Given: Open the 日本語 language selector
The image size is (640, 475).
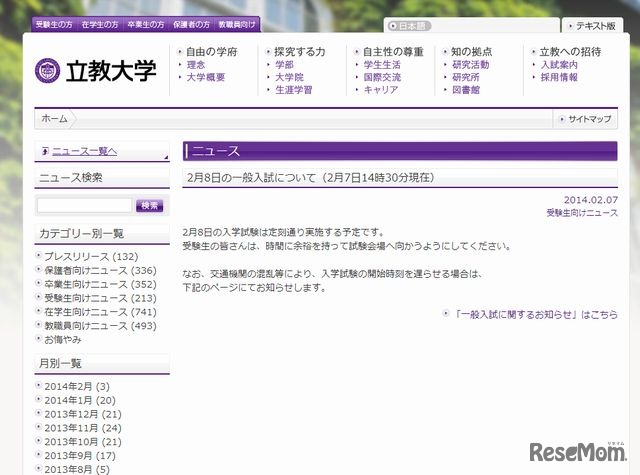Looking at the screenshot, I should coord(409,26).
